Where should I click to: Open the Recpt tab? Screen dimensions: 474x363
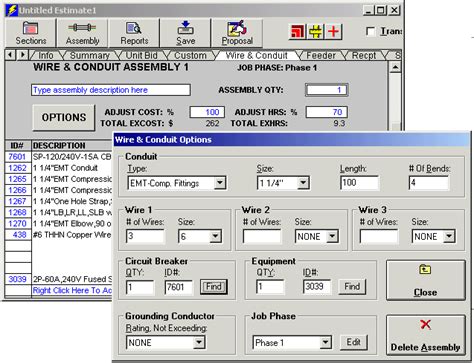[x=364, y=55]
